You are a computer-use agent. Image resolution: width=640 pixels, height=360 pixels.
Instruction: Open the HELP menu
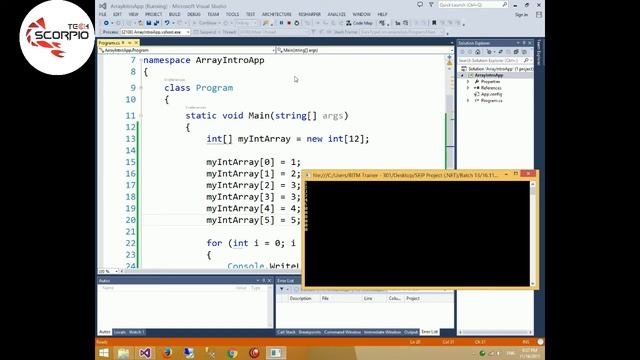point(382,14)
